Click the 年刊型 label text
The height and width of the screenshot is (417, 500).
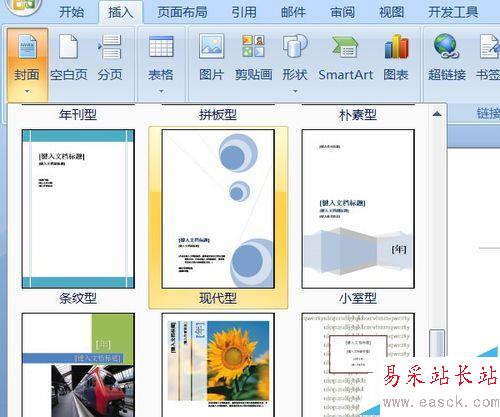78,115
